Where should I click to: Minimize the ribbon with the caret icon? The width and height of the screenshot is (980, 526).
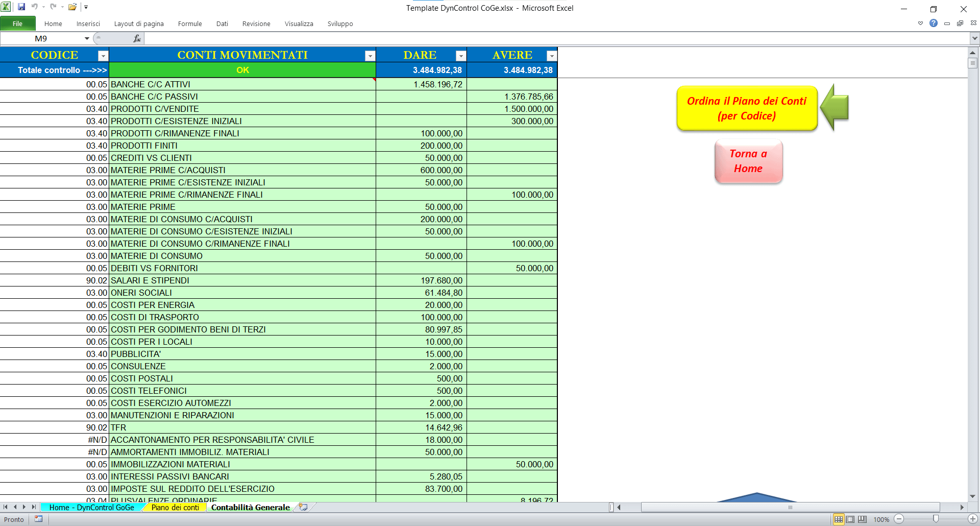920,23
